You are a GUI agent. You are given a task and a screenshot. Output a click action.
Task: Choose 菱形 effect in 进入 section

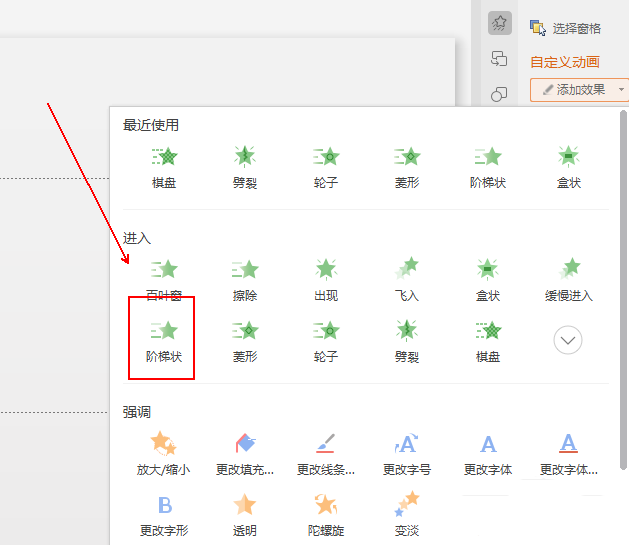pos(245,341)
